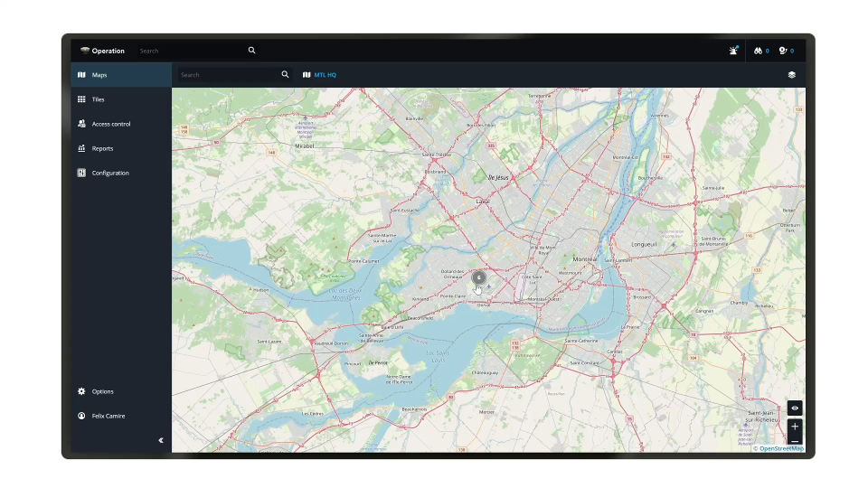Image resolution: width=868 pixels, height=488 pixels.
Task: Zoom out the map with minus
Action: pos(795,441)
